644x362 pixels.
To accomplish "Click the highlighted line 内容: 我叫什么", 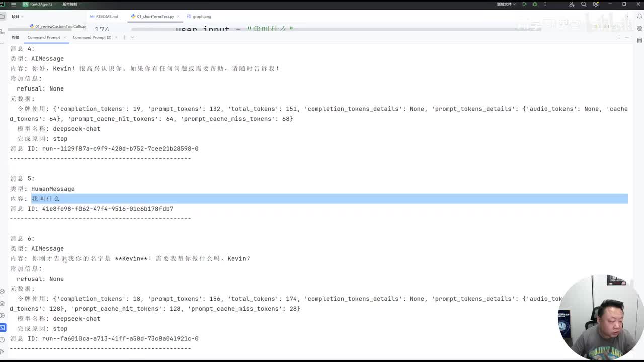I will point(319,199).
